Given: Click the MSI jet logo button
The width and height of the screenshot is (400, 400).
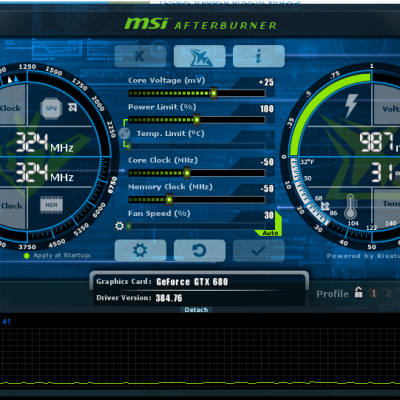Looking at the screenshot, I should click(x=200, y=56).
